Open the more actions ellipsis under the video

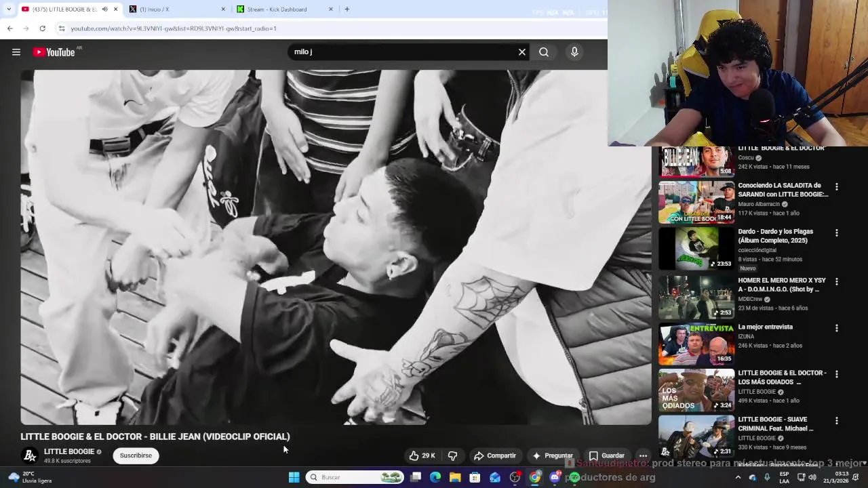[x=643, y=455]
